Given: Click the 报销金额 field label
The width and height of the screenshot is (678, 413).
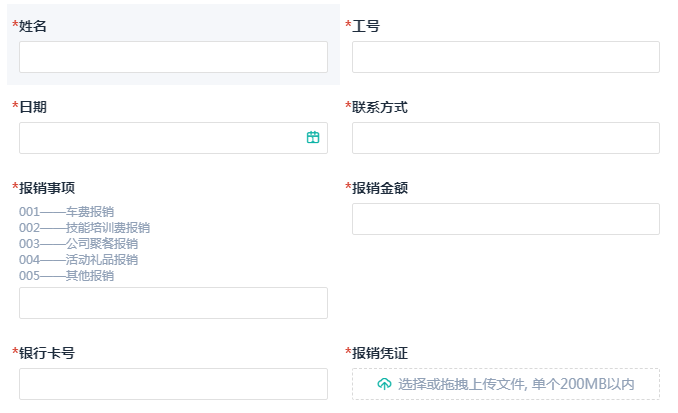Looking at the screenshot, I should [x=380, y=188].
